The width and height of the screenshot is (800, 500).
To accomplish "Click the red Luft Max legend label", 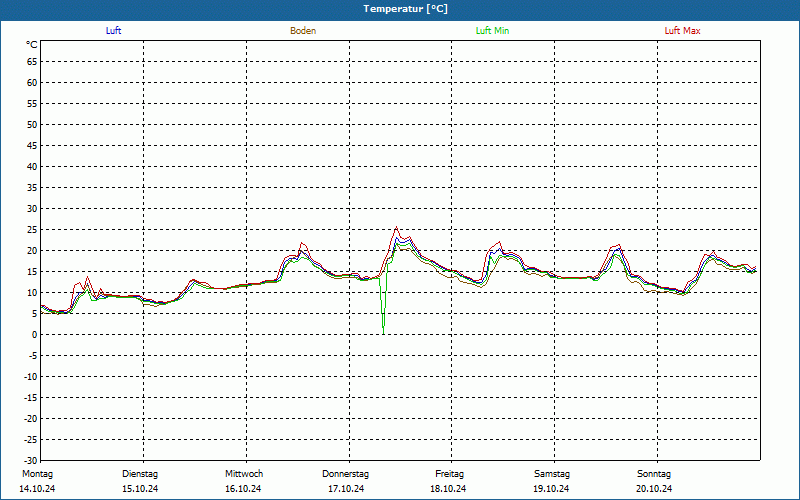I will [682, 31].
